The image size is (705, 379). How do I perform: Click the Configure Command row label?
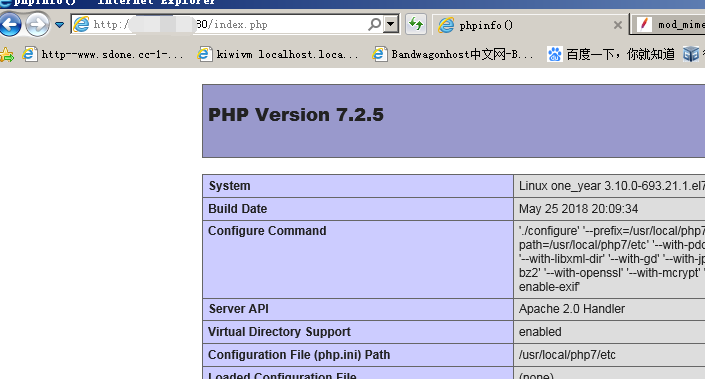pos(267,231)
